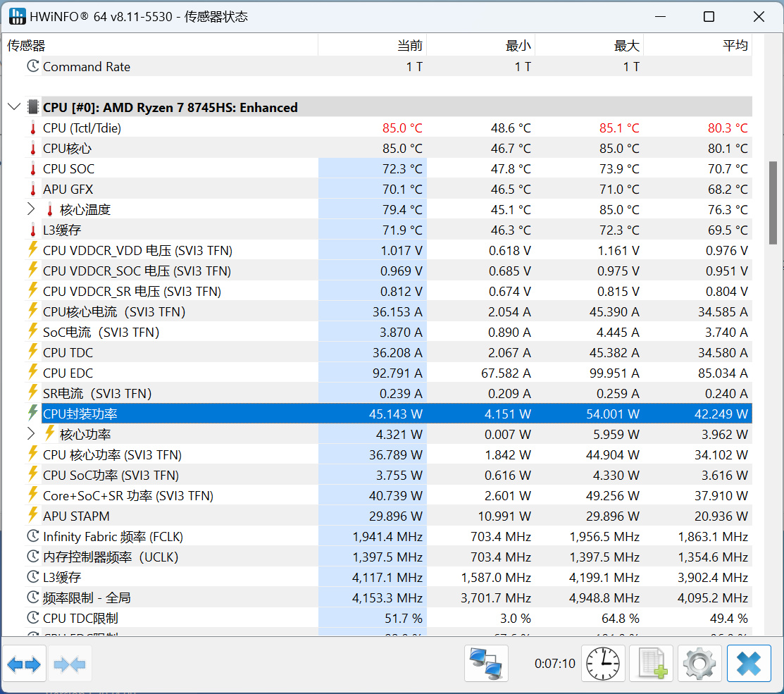Screen dimensions: 784x694
Task: Click the thermometer icon beside CPU SOC
Action: tap(33, 169)
